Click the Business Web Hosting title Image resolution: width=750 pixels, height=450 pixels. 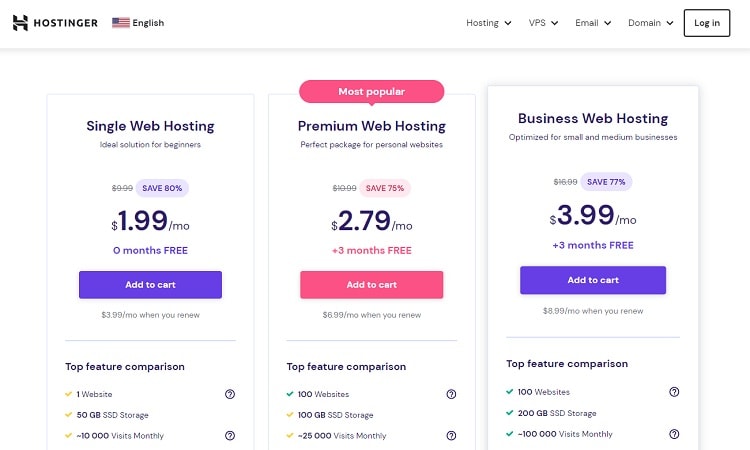coord(593,118)
